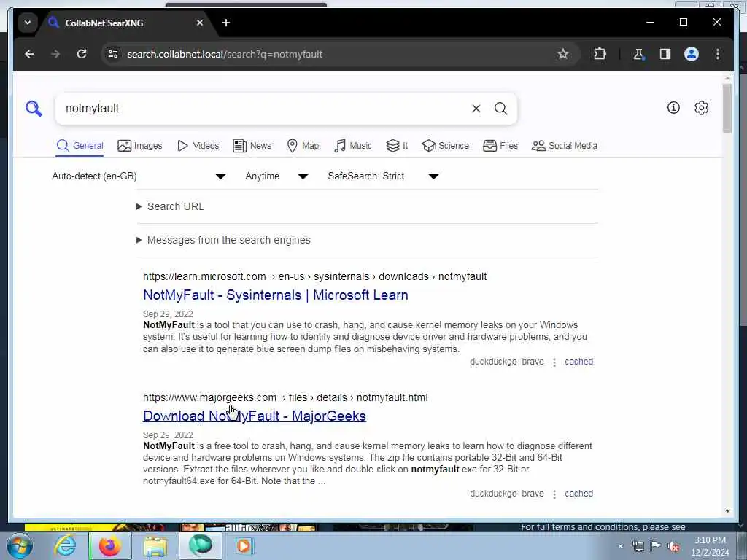The image size is (747, 560).
Task: Open tab search dropdown arrow
Action: [x=28, y=23]
